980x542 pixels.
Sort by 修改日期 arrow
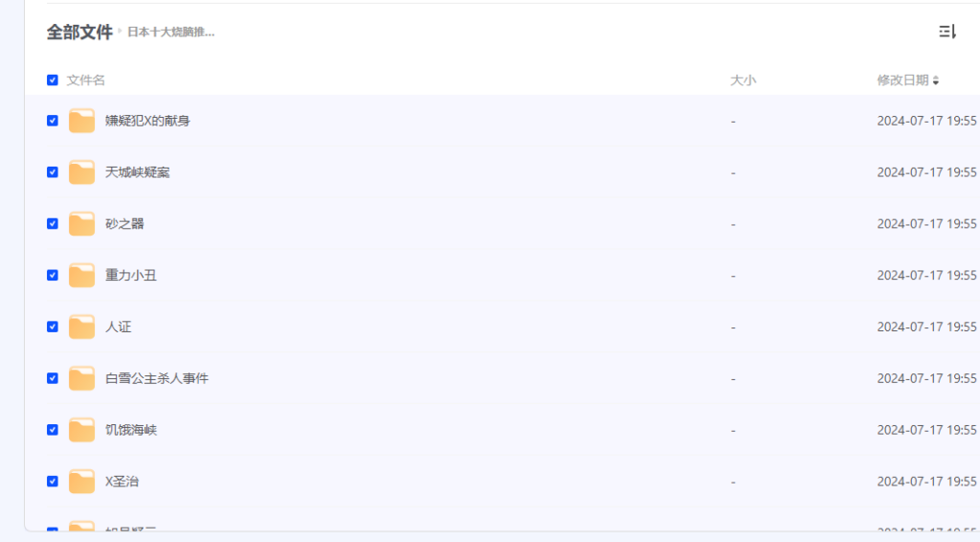[x=936, y=80]
